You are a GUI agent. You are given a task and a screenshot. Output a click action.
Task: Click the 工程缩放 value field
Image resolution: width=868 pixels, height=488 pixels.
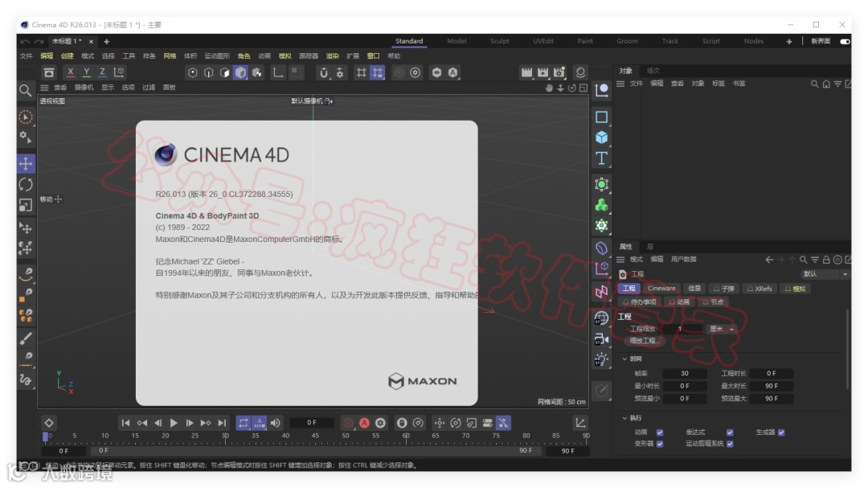tap(681, 329)
